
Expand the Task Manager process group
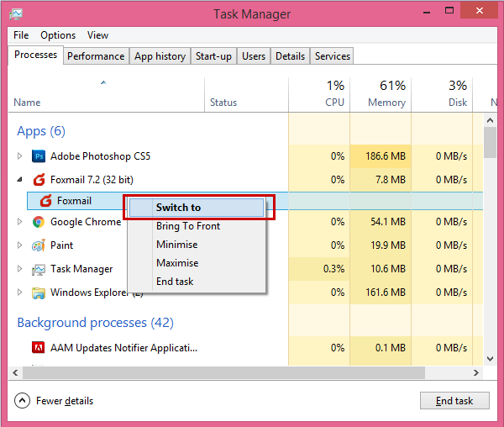pos(20,269)
